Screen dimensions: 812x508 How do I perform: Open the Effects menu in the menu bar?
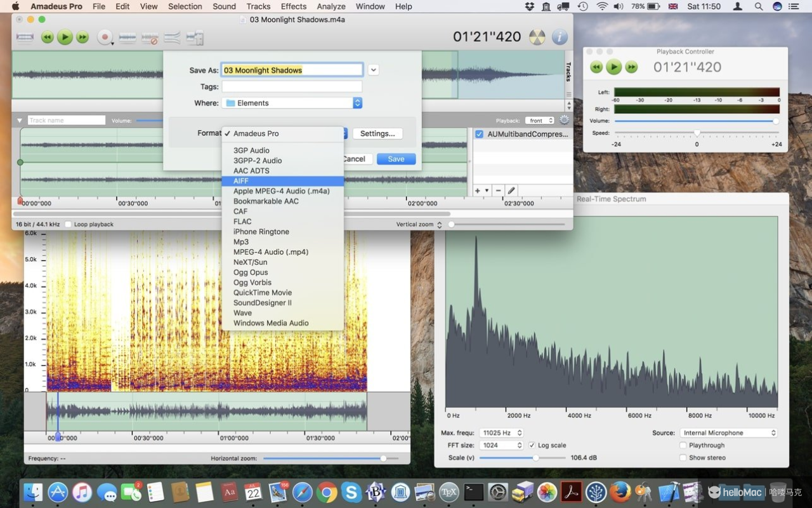(x=294, y=6)
